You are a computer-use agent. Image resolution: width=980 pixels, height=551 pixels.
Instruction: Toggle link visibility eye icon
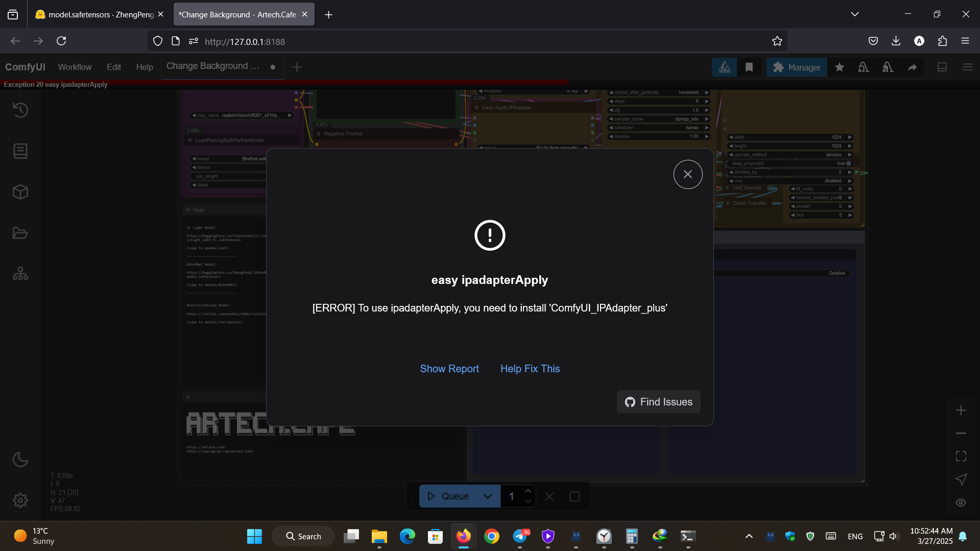[961, 502]
